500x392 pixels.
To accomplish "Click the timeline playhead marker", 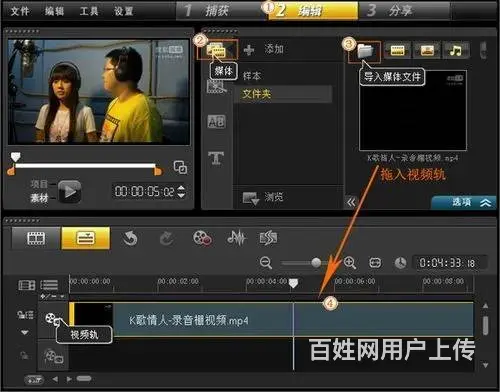I will [x=293, y=283].
